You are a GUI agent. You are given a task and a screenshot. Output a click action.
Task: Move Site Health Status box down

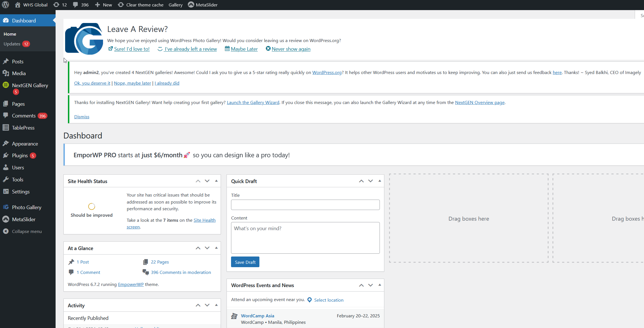pyautogui.click(x=207, y=181)
